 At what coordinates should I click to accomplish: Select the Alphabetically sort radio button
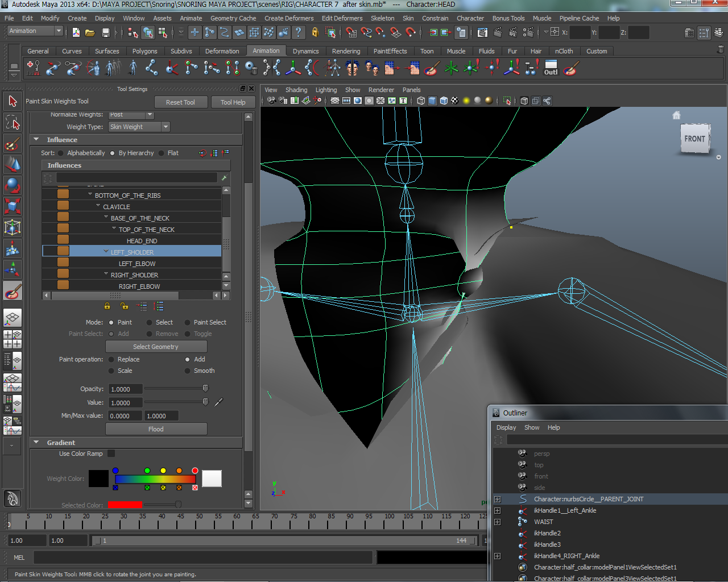point(61,153)
